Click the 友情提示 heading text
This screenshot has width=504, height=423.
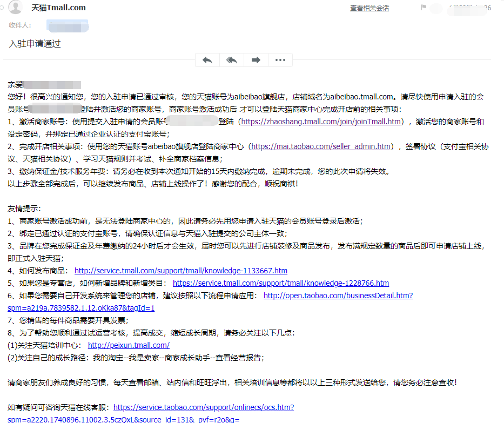pos(24,209)
